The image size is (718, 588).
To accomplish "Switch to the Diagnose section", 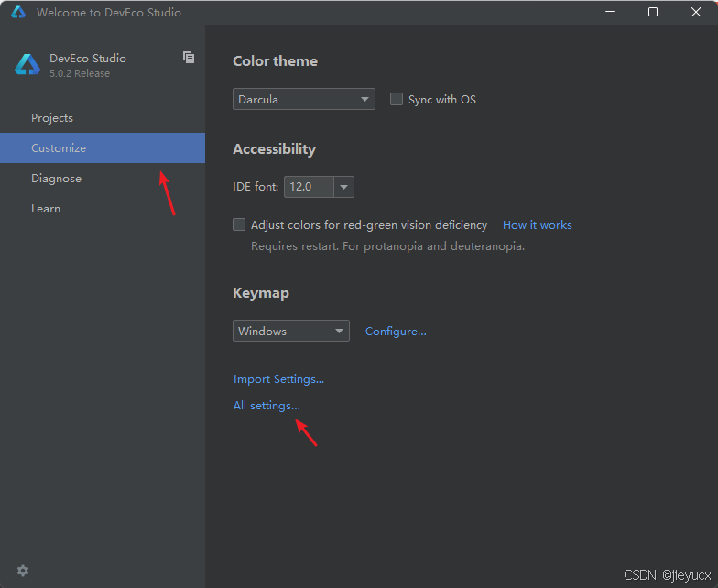I will point(103,178).
